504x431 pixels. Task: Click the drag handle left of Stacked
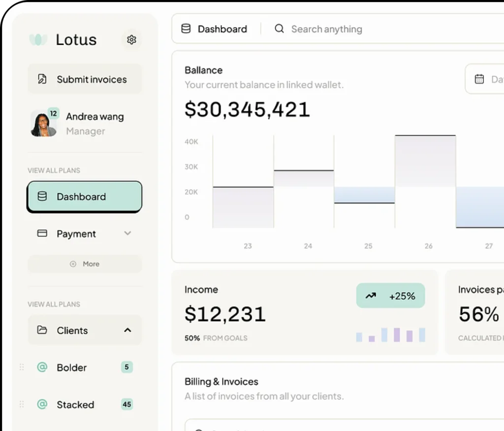21,404
